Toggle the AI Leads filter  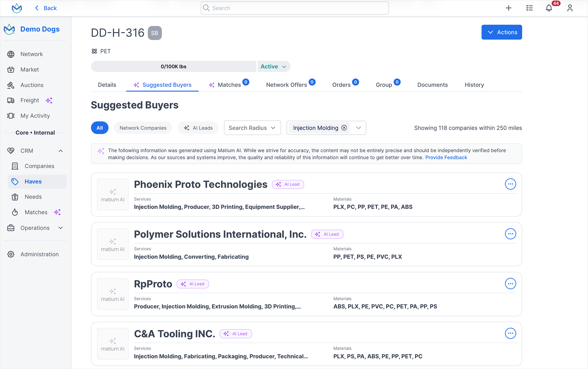(x=198, y=128)
